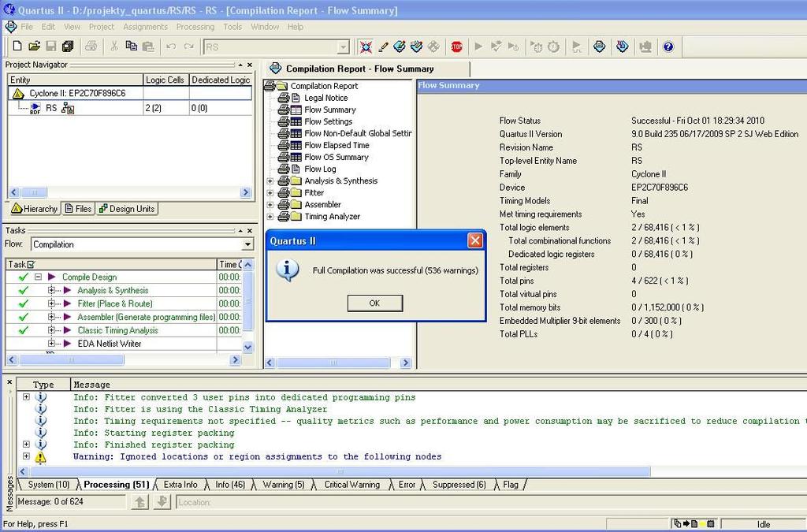Select Flow Elapsed Time in the report tree
807x532 pixels.
pyautogui.click(x=337, y=145)
